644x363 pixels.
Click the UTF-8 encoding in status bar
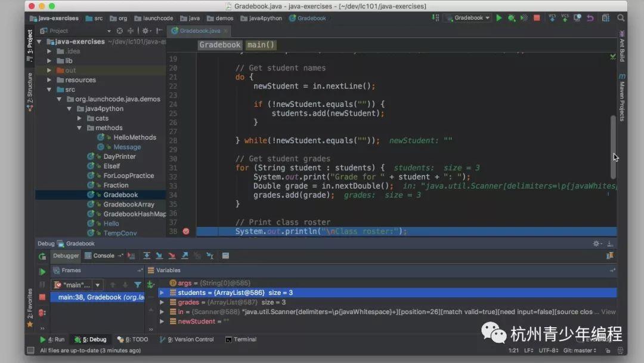[549, 350]
